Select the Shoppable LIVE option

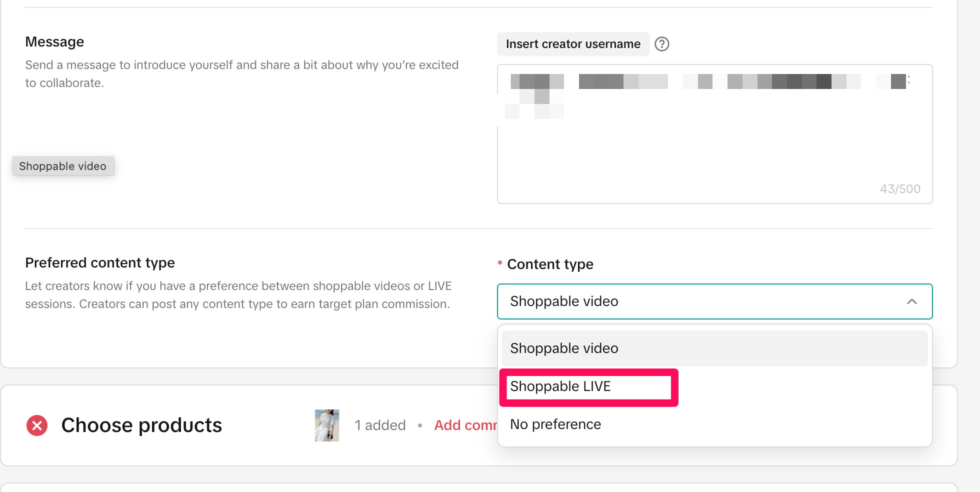click(560, 386)
